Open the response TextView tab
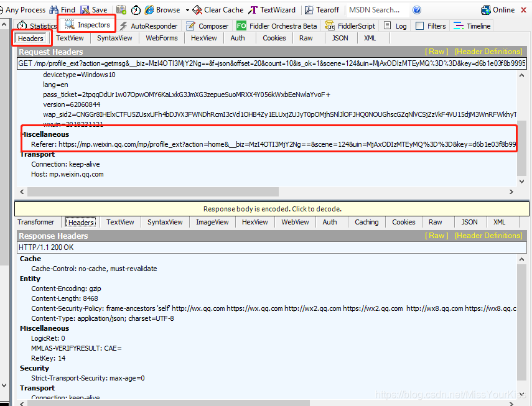The image size is (532, 406). 120,222
